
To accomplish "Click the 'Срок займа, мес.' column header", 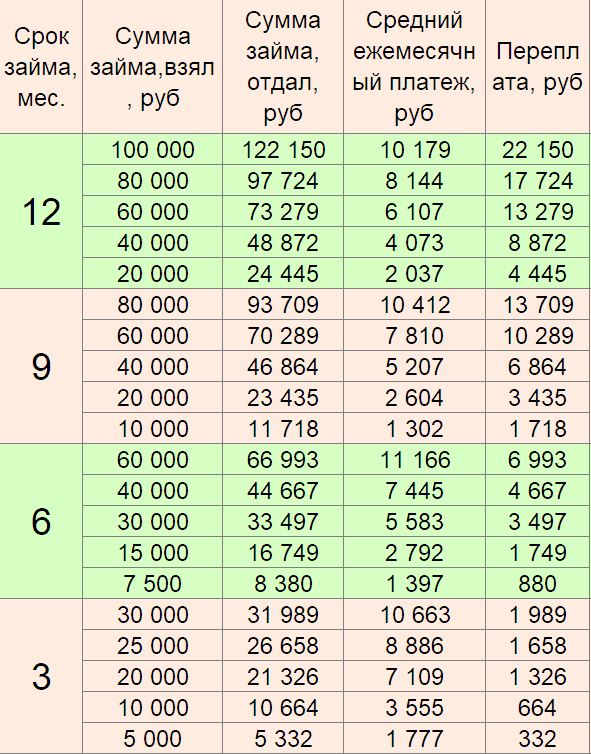I will [41, 66].
